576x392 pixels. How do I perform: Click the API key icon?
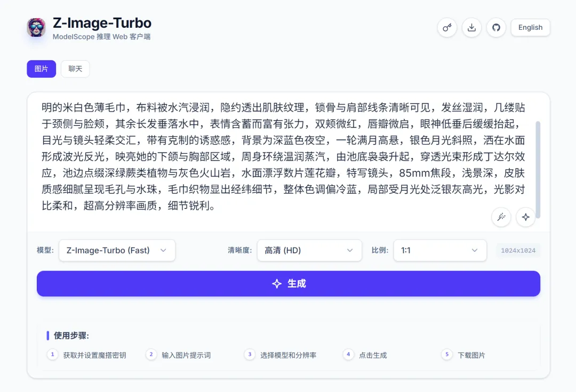click(x=447, y=27)
